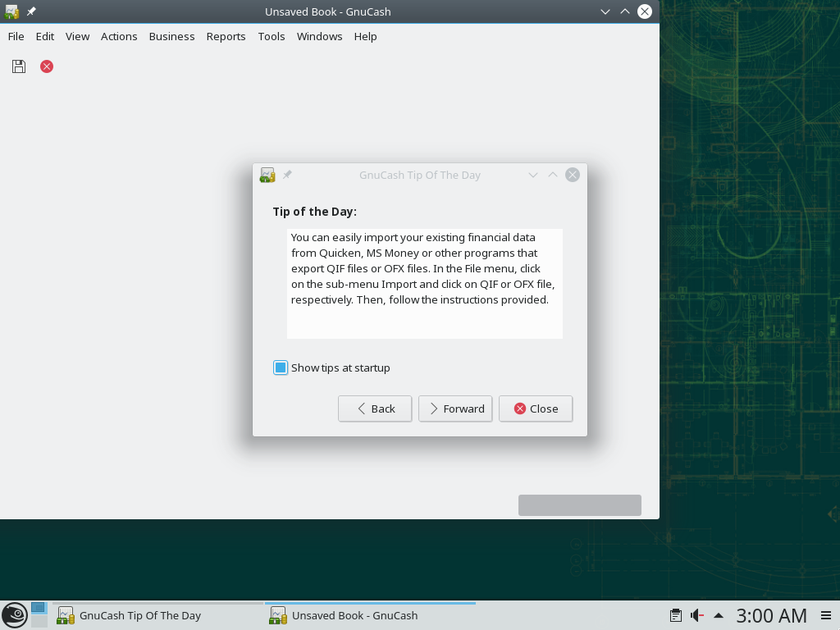840x630 pixels.
Task: Click the muted volume icon in the tray
Action: pos(697,615)
